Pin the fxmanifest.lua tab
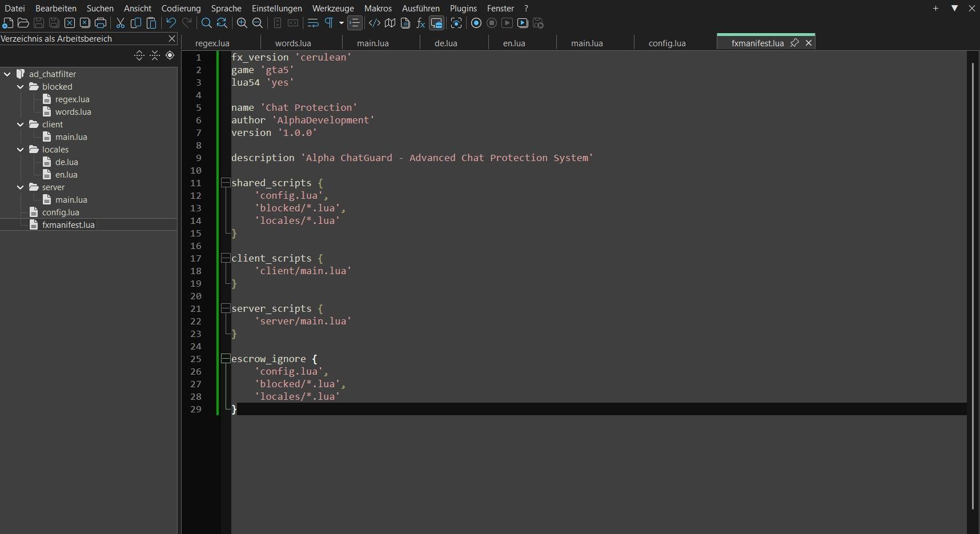The width and height of the screenshot is (980, 534). click(794, 43)
